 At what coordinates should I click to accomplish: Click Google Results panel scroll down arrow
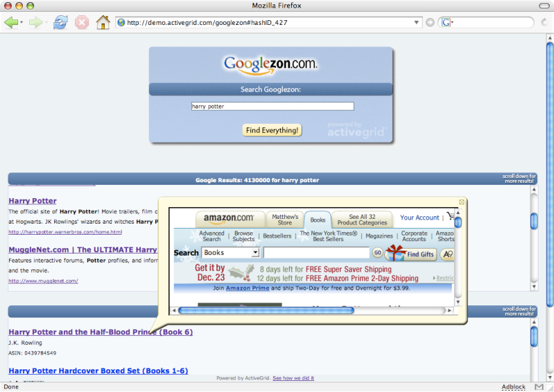pyautogui.click(x=534, y=287)
